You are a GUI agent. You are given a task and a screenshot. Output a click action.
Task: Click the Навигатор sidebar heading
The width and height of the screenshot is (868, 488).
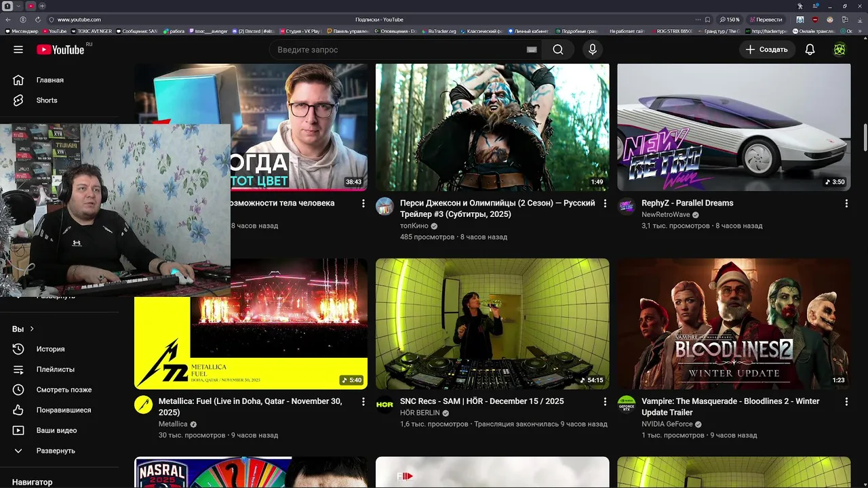tap(32, 482)
